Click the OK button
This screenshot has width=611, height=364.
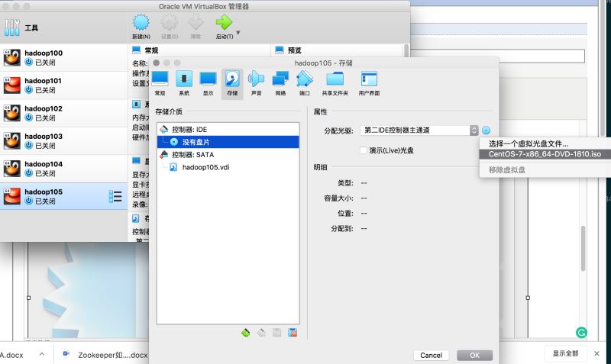click(x=474, y=355)
